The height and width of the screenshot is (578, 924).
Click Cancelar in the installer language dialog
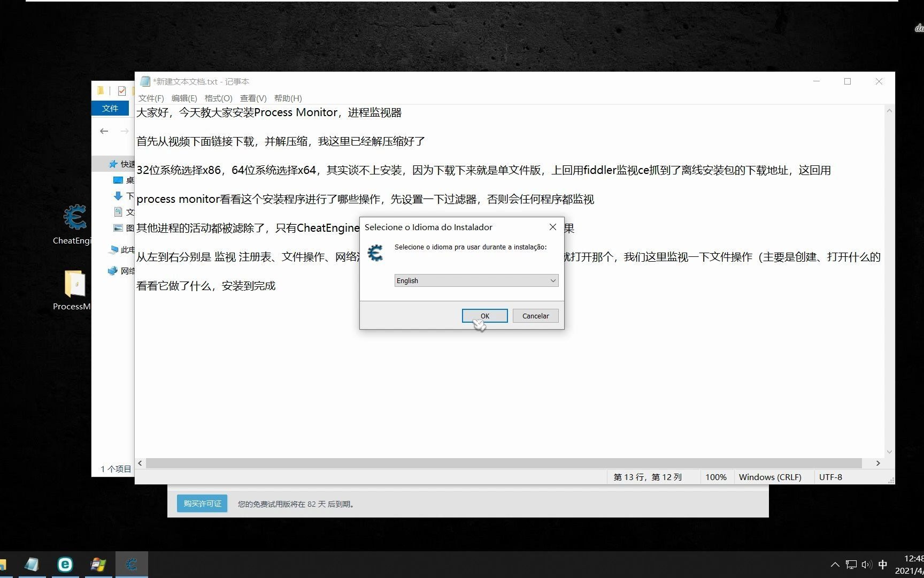[x=535, y=316]
